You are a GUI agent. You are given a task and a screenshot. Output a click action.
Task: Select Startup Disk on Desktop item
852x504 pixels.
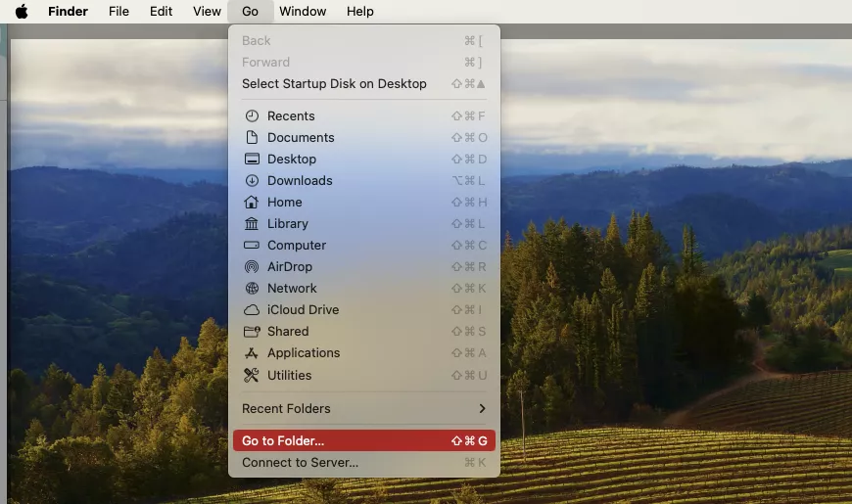[x=334, y=84]
